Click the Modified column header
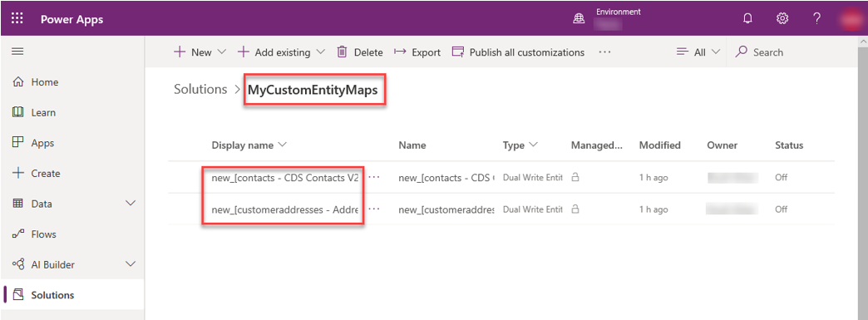The image size is (868, 320). (660, 145)
